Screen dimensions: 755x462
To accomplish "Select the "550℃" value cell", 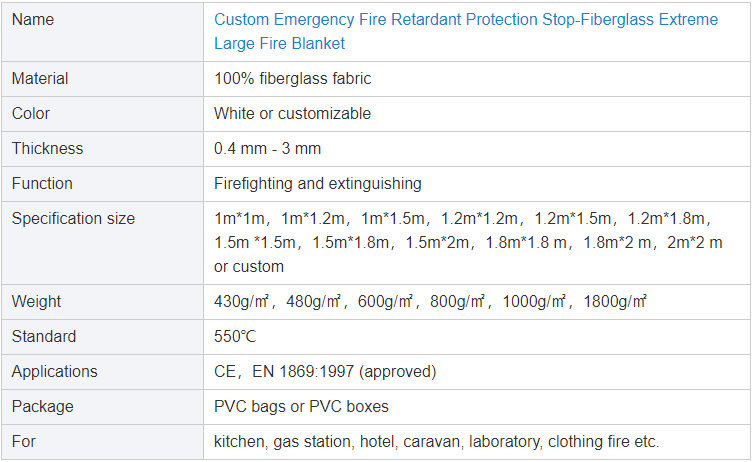I will click(x=235, y=336).
